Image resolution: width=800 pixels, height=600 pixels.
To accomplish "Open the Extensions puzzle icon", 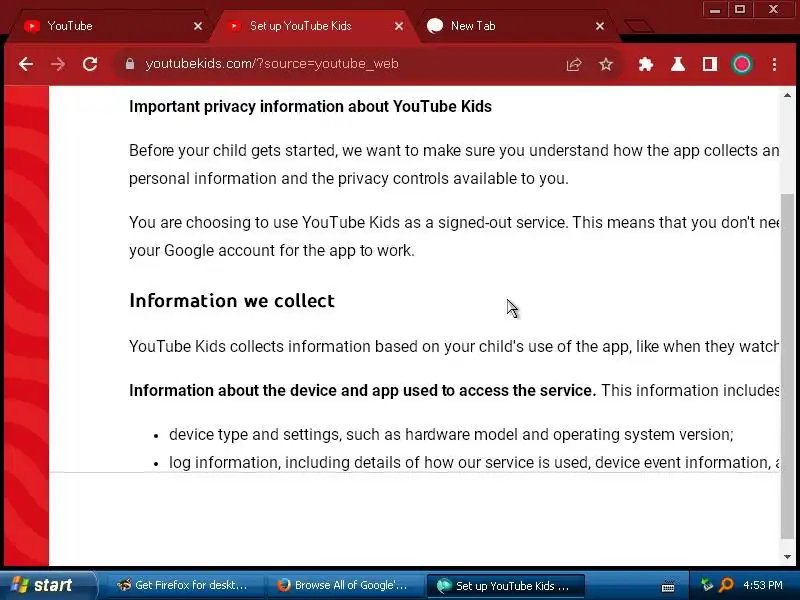I will click(645, 64).
